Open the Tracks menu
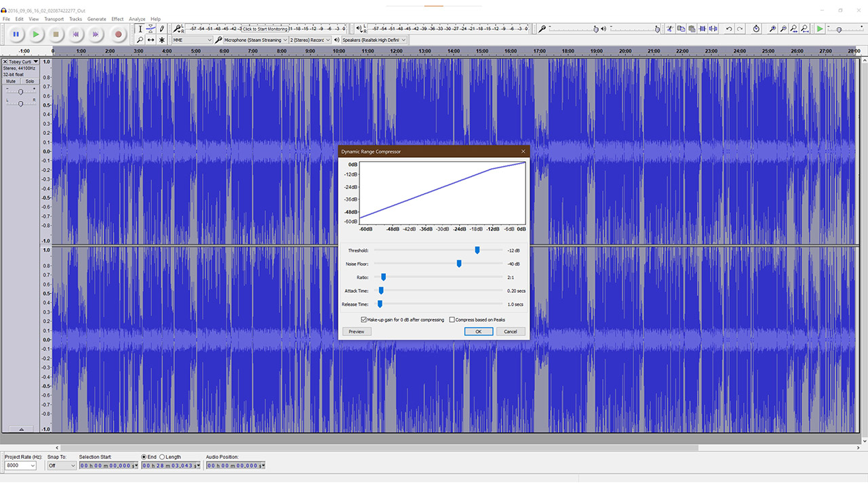The image size is (868, 488). tap(75, 19)
